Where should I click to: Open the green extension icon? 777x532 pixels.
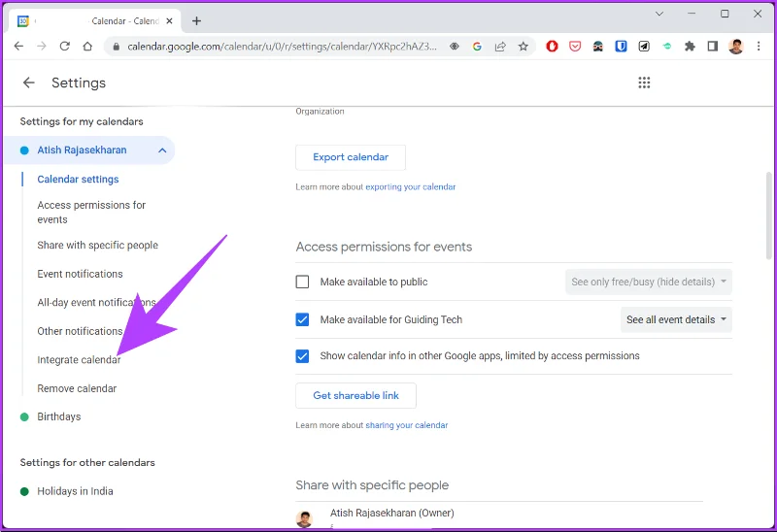(667, 46)
